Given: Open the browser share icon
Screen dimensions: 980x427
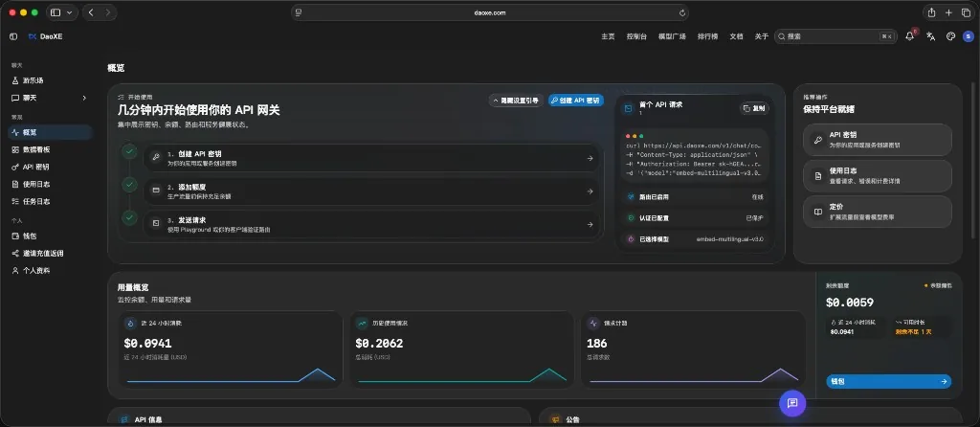Looking at the screenshot, I should click(931, 12).
